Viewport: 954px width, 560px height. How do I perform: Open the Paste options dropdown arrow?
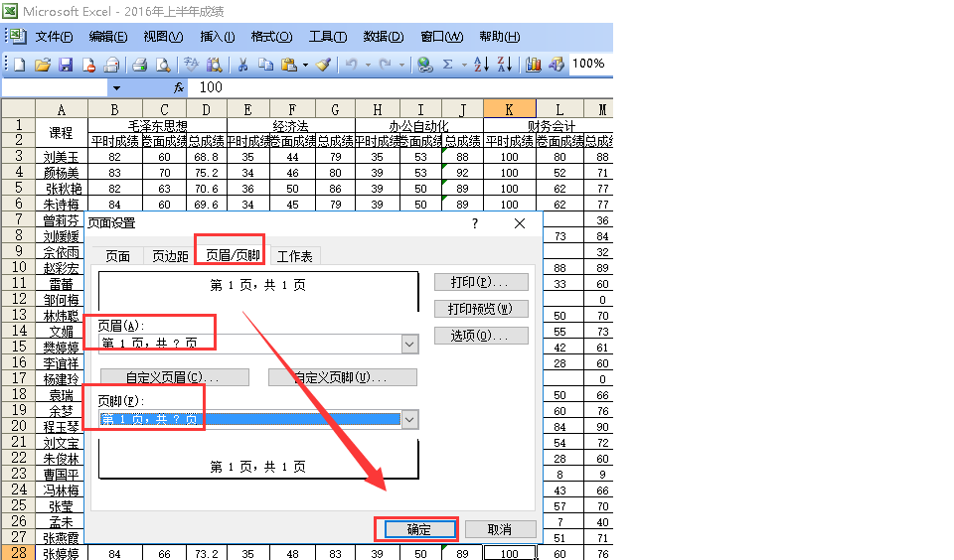(304, 65)
